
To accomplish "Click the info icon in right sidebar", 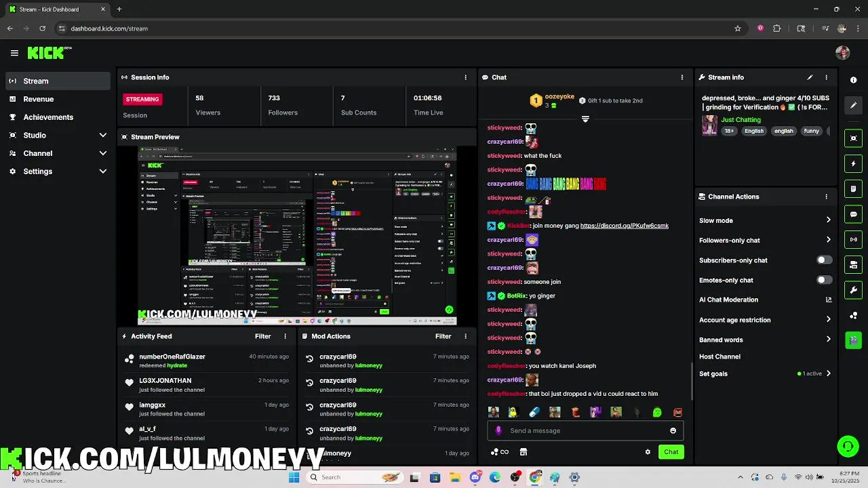I will click(x=853, y=80).
